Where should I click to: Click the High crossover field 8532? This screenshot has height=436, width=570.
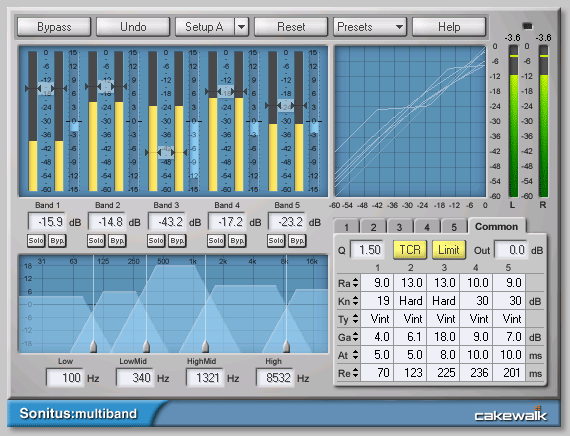(x=275, y=378)
